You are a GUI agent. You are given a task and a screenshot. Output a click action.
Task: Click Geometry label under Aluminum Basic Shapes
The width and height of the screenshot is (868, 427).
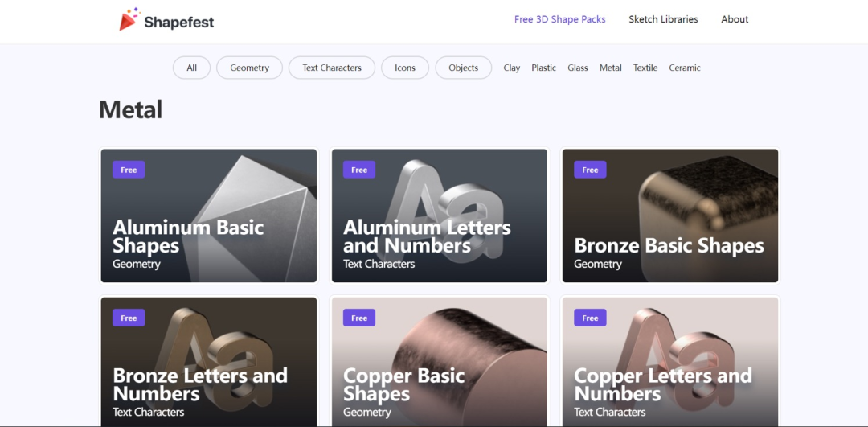point(137,264)
